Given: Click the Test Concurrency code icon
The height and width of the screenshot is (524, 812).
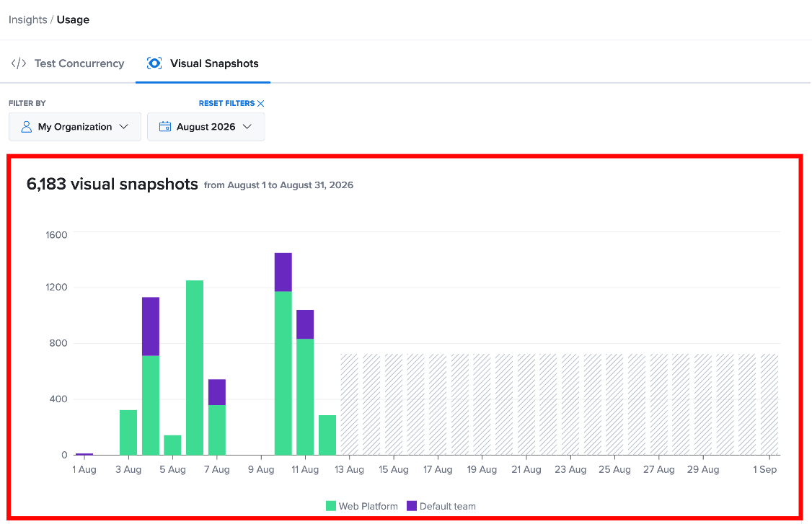Looking at the screenshot, I should [19, 63].
